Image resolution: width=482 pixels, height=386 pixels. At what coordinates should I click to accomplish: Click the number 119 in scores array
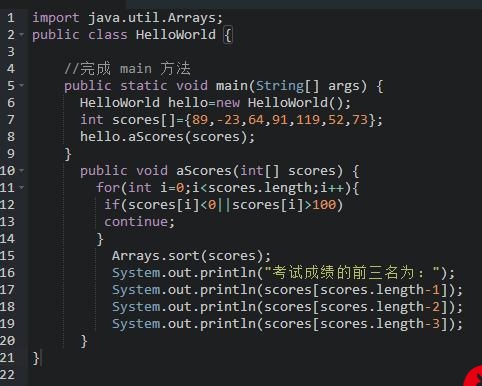[308, 120]
